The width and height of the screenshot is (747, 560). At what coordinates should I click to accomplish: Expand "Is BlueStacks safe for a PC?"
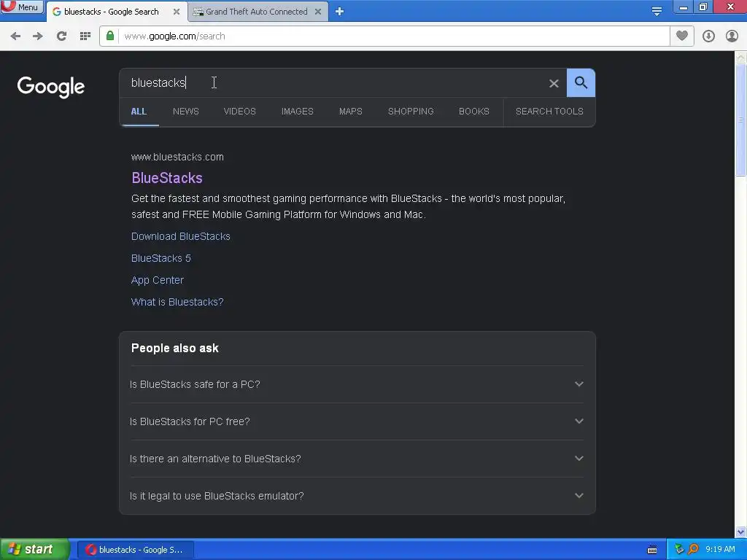(x=357, y=384)
